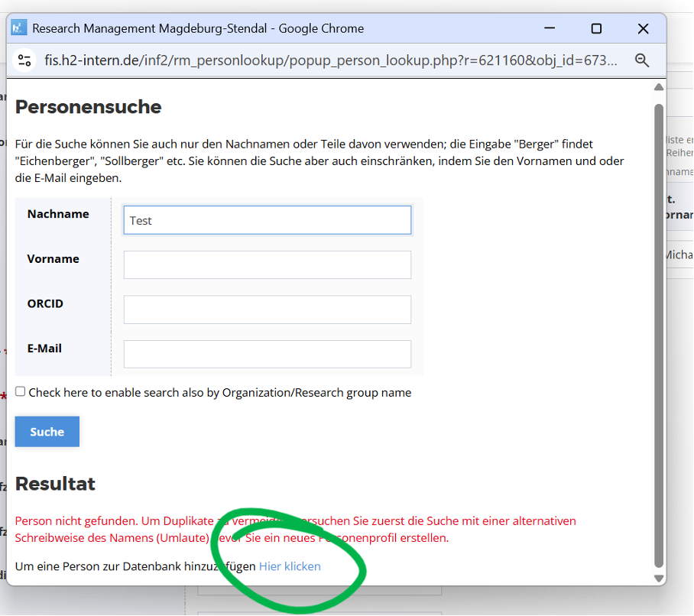The image size is (694, 616).
Task: Follow the "Hier klicken" link
Action: pyautogui.click(x=290, y=566)
